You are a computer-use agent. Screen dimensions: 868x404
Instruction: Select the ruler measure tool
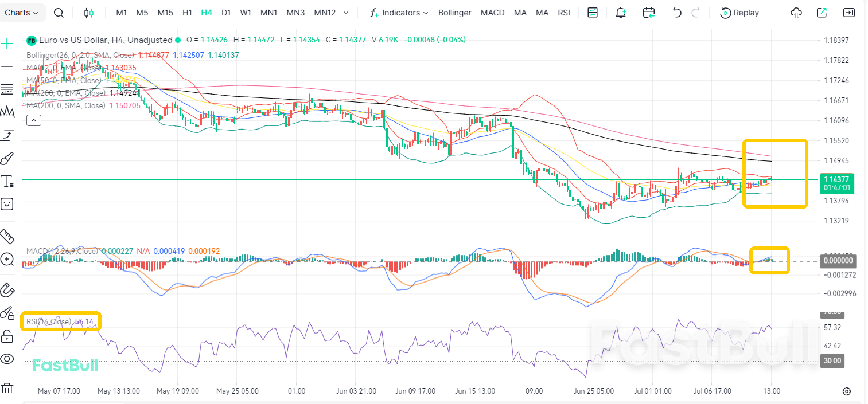coord(7,236)
